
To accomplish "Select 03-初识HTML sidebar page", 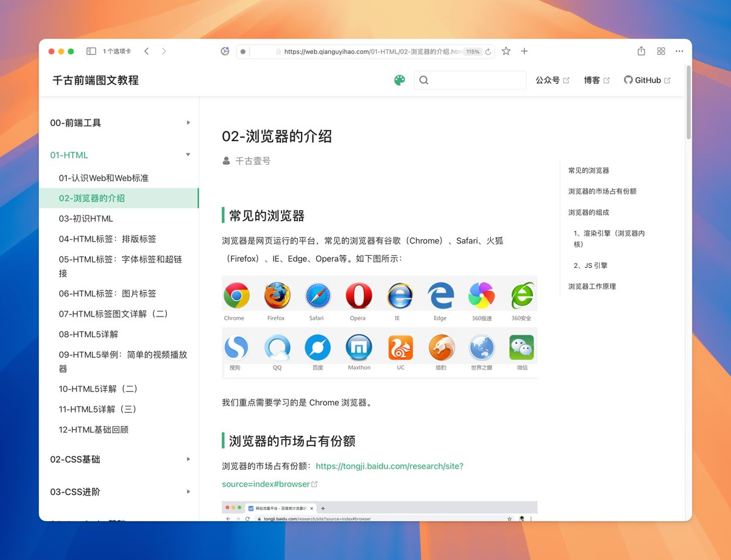I will tap(86, 219).
